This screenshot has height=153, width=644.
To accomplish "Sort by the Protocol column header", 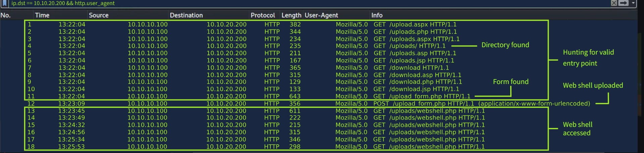I will click(263, 15).
